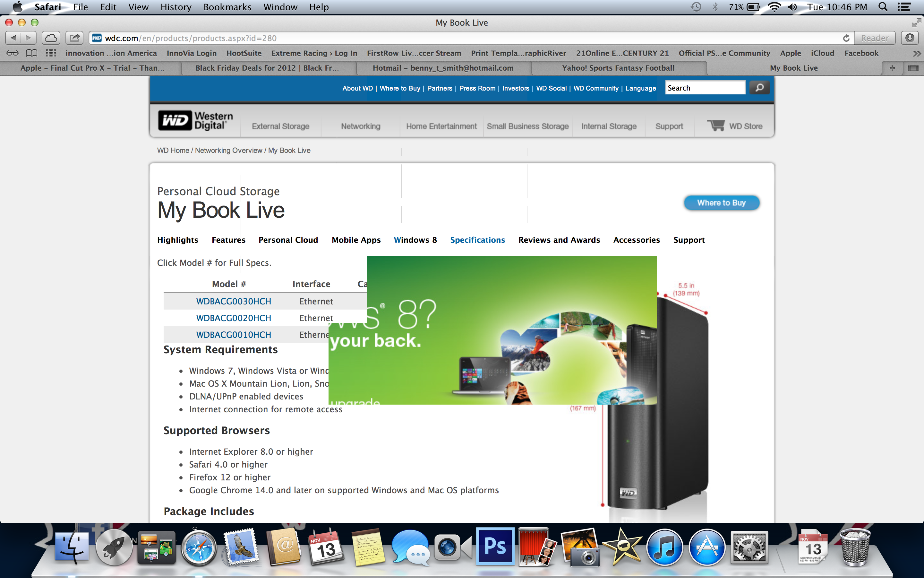Click the Share button in the toolbar
The width and height of the screenshot is (924, 578).
(74, 38)
